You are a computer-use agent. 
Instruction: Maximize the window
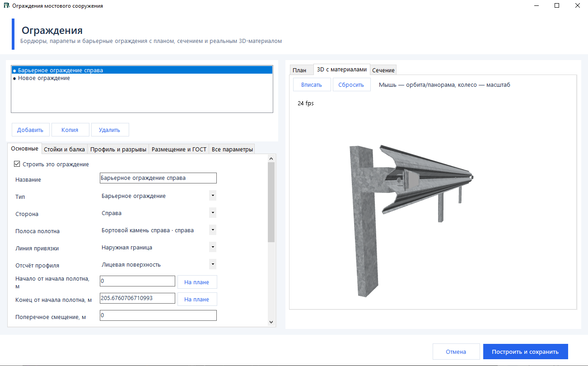tap(557, 6)
